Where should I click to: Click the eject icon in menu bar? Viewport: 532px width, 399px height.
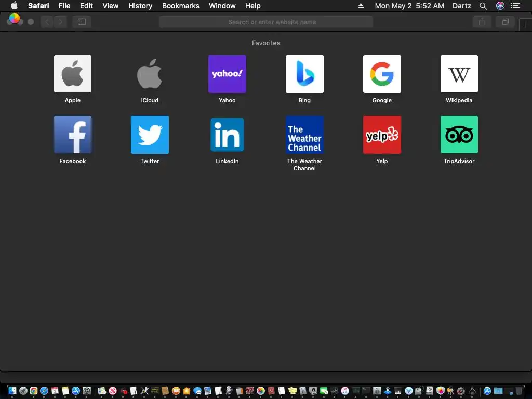pos(361,6)
